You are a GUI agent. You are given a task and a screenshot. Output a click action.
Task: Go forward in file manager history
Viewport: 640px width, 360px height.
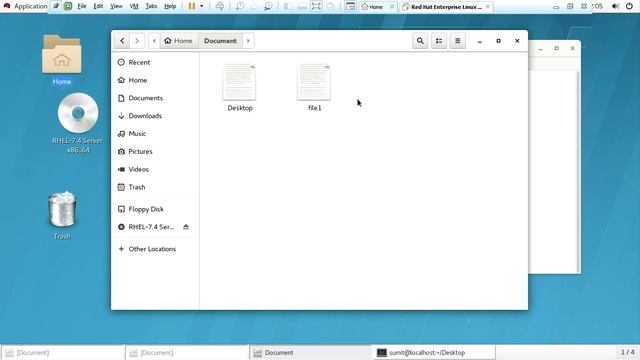137,41
